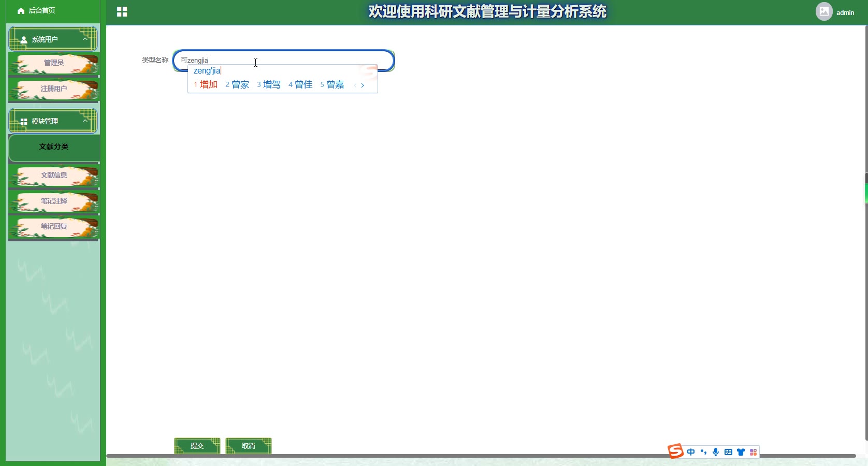Toggle Sogou punctuation mode icon
The width and height of the screenshot is (868, 466).
click(x=703, y=452)
